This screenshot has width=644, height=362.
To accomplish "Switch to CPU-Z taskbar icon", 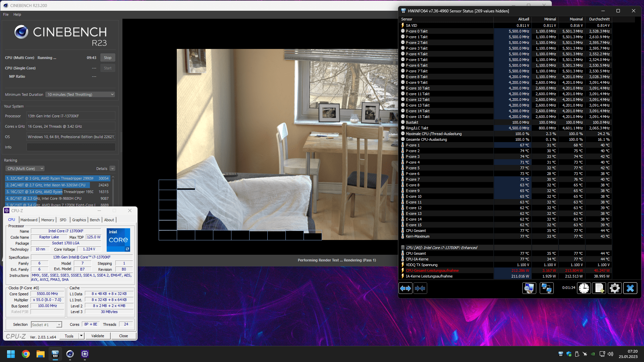I will 85,354.
